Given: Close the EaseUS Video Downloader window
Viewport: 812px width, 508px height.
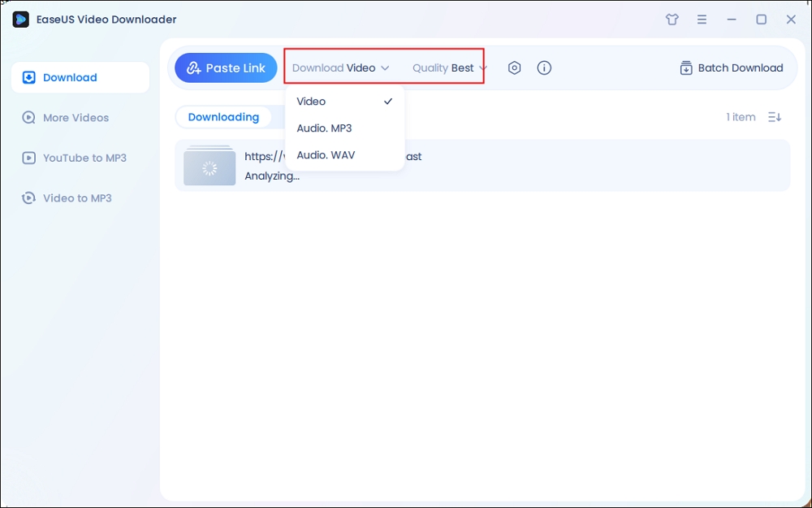Looking at the screenshot, I should pyautogui.click(x=791, y=20).
